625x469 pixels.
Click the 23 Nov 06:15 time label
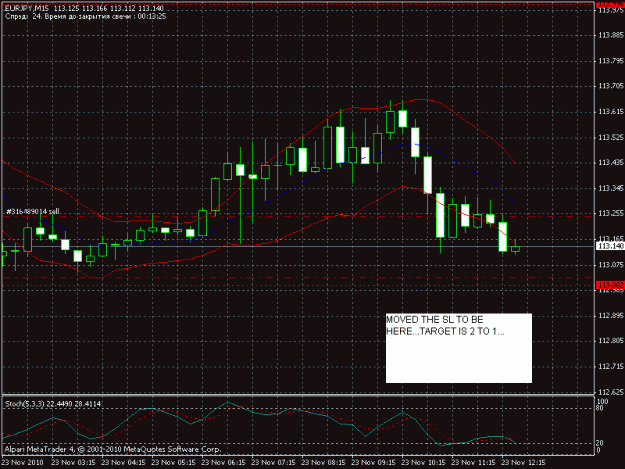223,463
